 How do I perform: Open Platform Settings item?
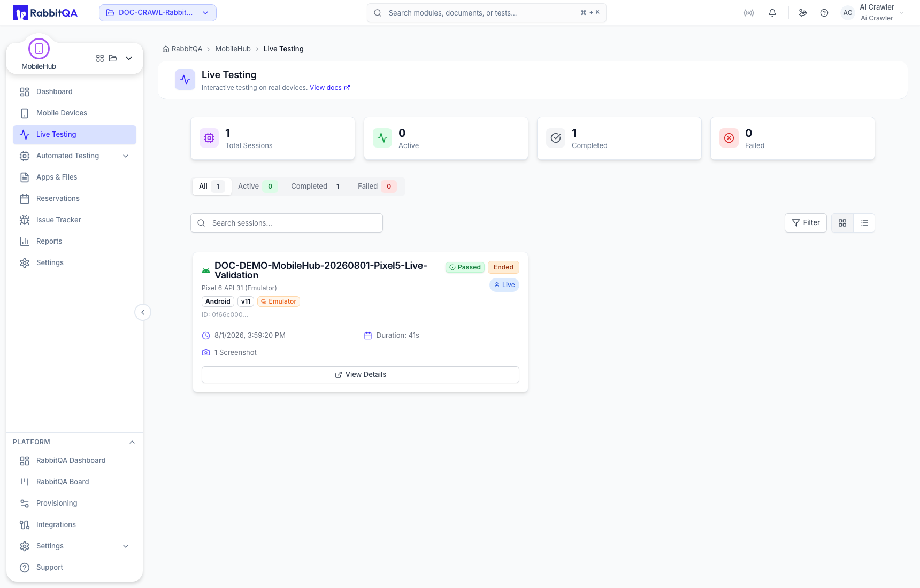67,546
